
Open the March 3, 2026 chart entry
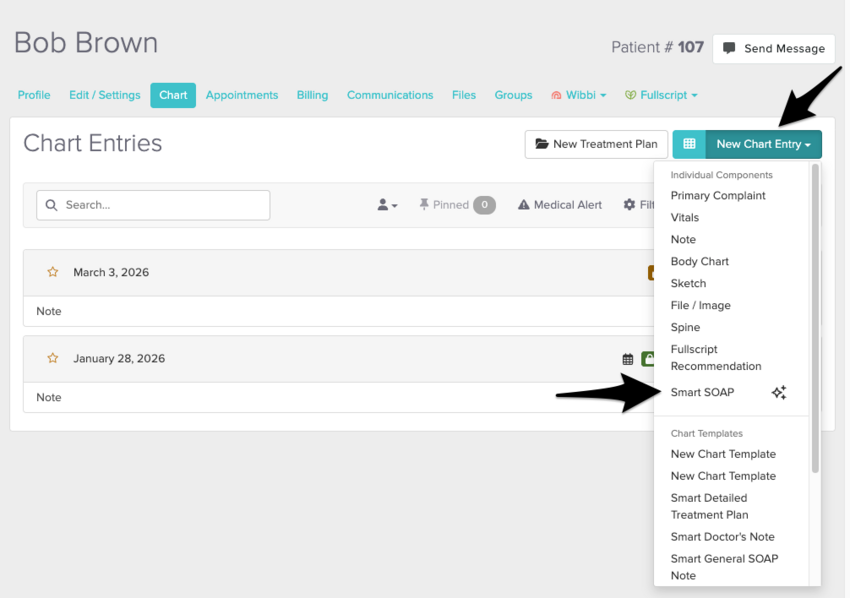pos(111,272)
